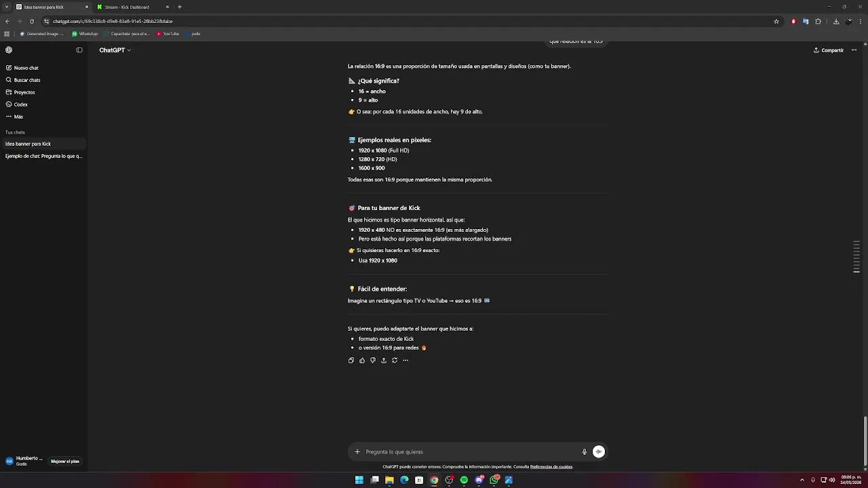
Task: Open the translate extension icon
Action: point(806,21)
